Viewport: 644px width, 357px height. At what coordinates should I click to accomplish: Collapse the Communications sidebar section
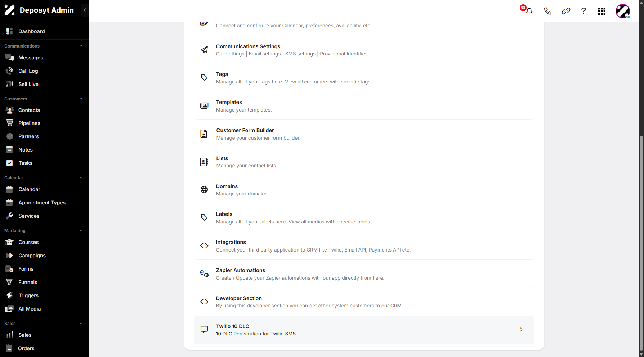[81, 46]
